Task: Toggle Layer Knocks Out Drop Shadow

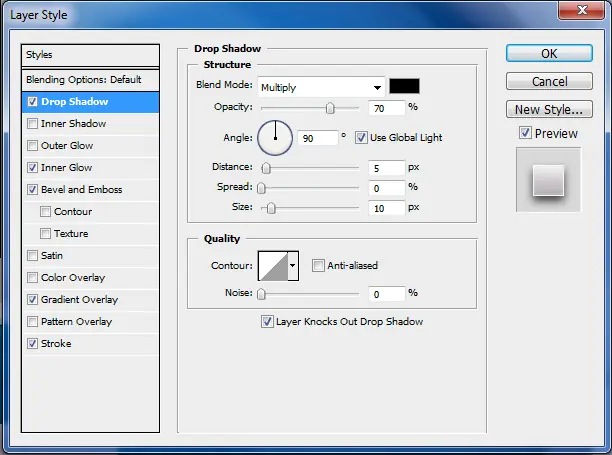Action: (267, 322)
